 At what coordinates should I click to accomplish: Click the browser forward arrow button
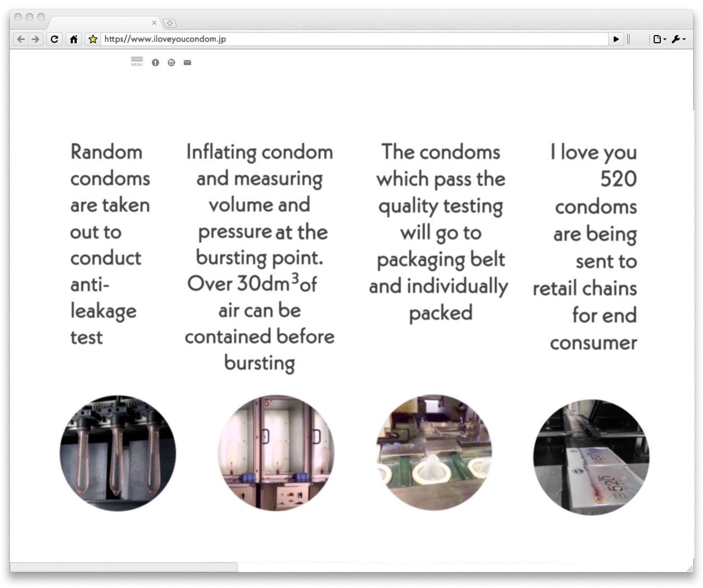click(x=36, y=39)
